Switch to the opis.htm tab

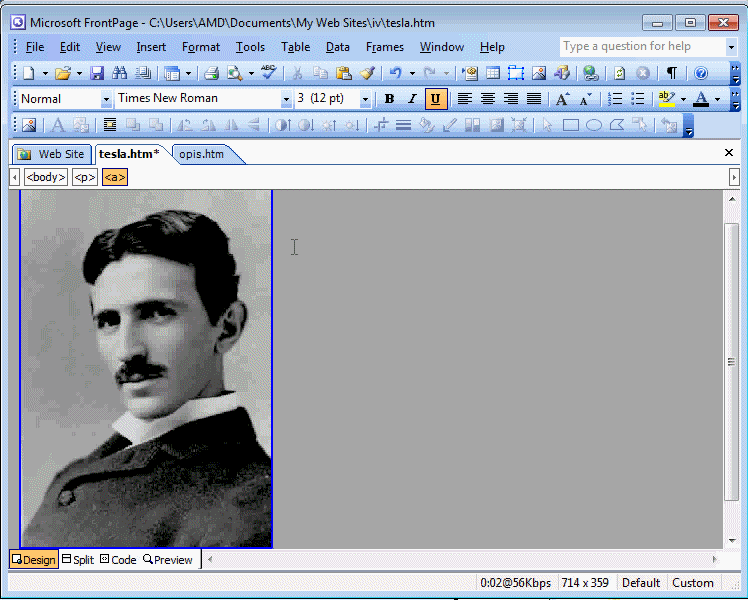click(x=201, y=154)
